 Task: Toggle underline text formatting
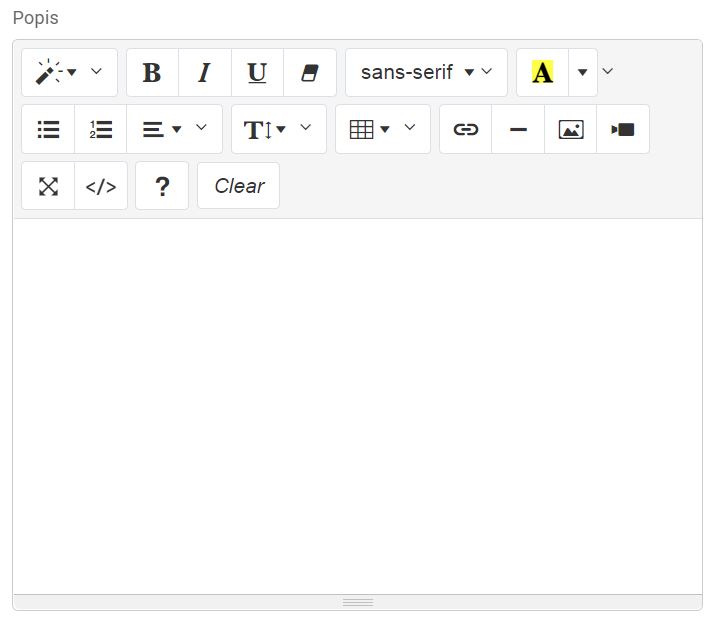pyautogui.click(x=257, y=73)
